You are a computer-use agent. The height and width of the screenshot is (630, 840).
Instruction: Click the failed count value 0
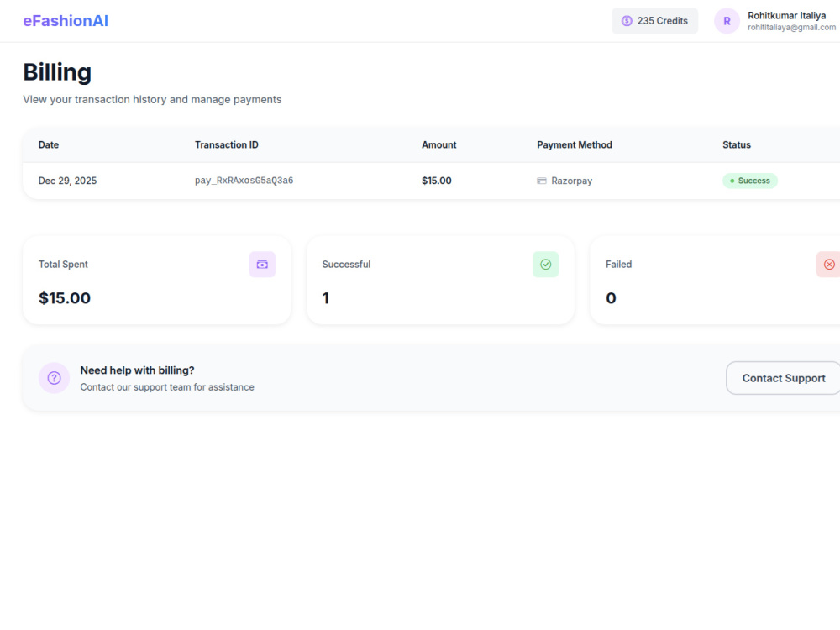pos(612,298)
